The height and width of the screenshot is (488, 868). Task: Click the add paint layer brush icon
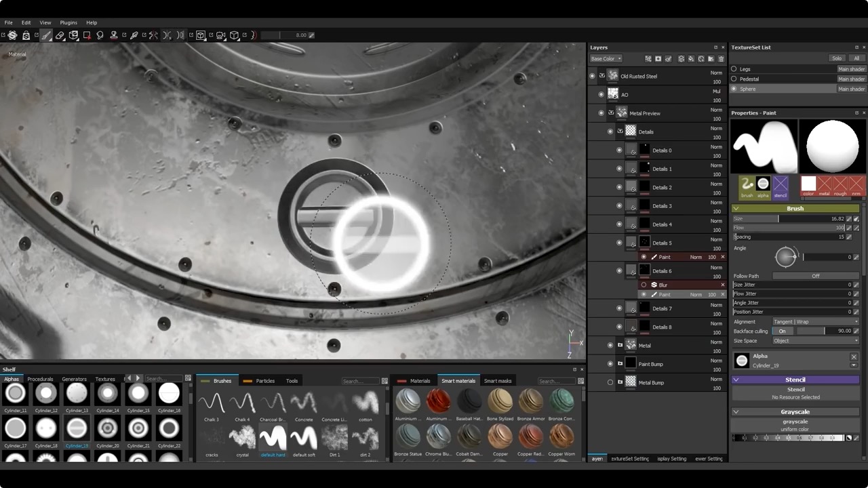(x=669, y=59)
